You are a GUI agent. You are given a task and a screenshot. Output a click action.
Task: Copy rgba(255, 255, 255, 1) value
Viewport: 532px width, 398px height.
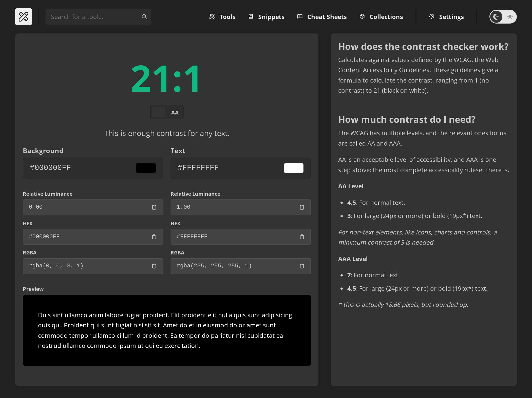302,266
